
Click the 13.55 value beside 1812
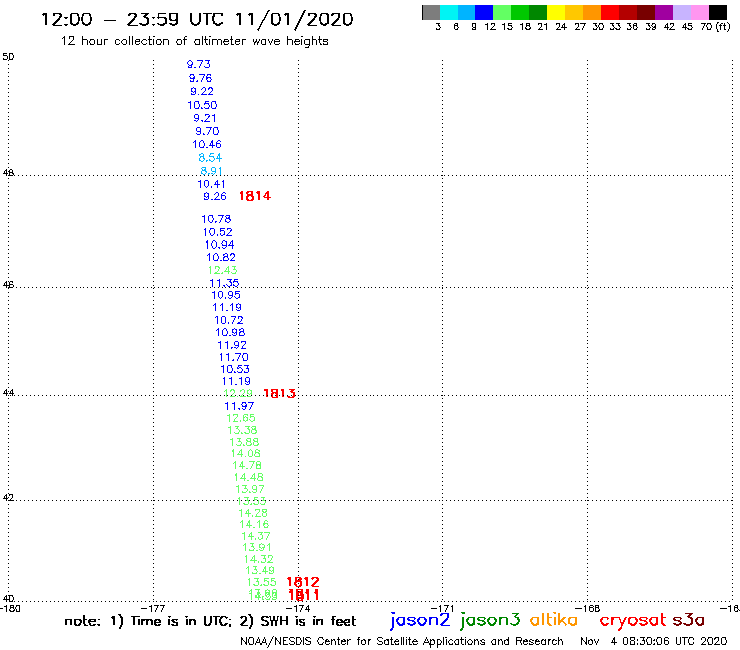click(261, 582)
